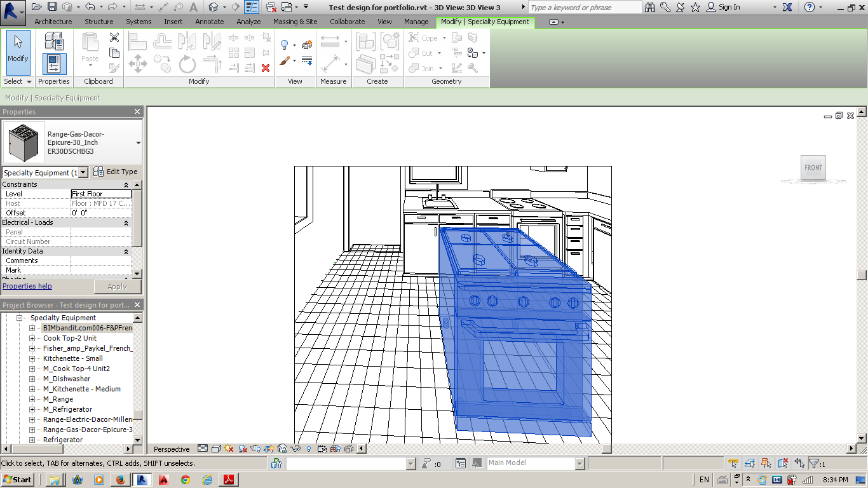The image size is (868, 488).
Task: Click the FRONT face of the ViewCube
Action: (x=813, y=168)
